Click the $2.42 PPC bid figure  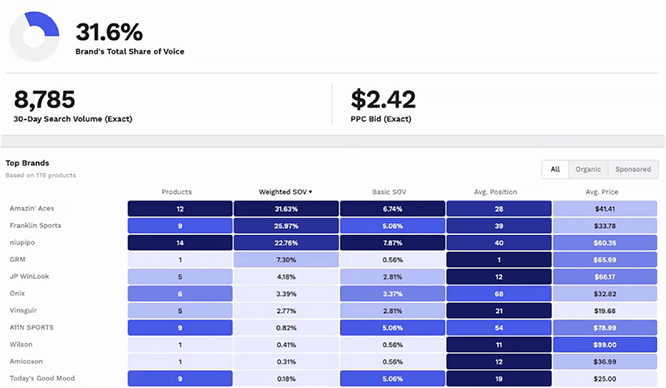point(383,99)
